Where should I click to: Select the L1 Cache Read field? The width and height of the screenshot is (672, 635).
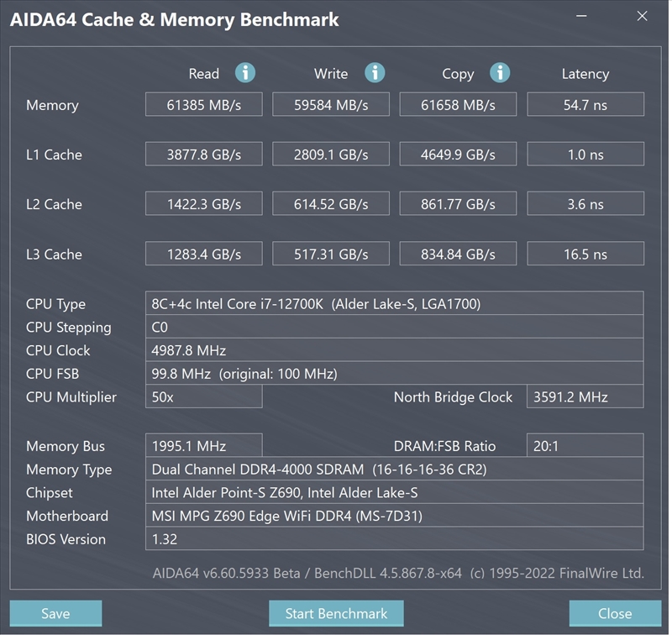203,155
